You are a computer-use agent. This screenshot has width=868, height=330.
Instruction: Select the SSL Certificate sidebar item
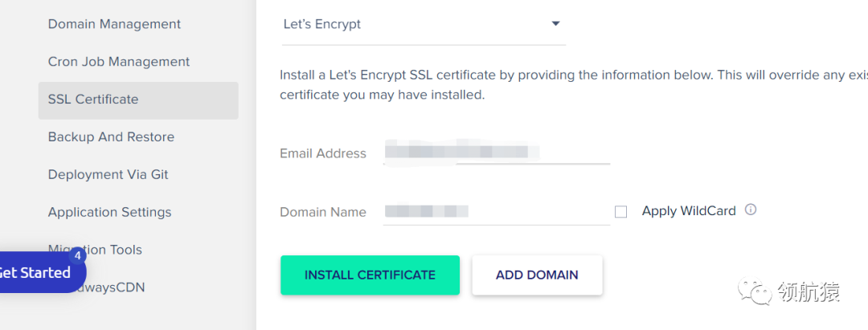coord(93,100)
